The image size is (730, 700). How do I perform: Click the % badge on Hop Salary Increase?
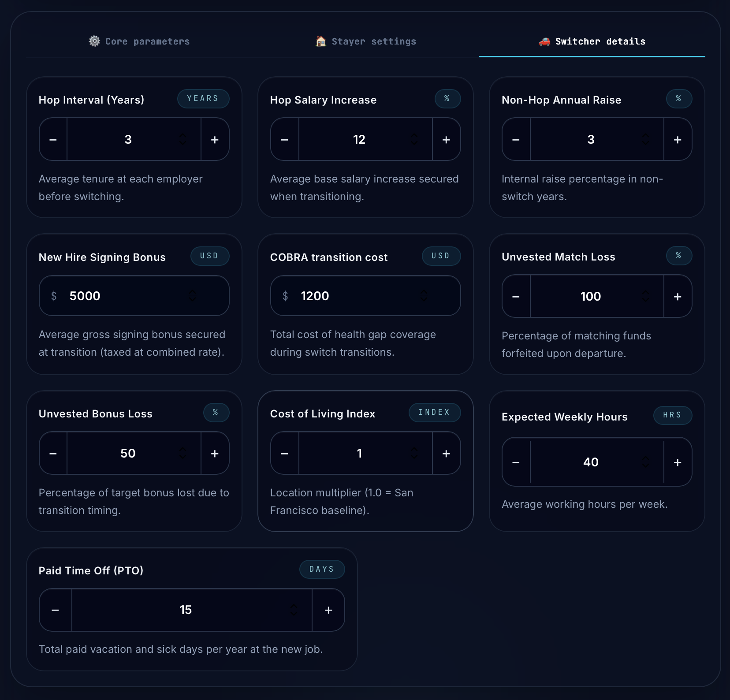447,99
